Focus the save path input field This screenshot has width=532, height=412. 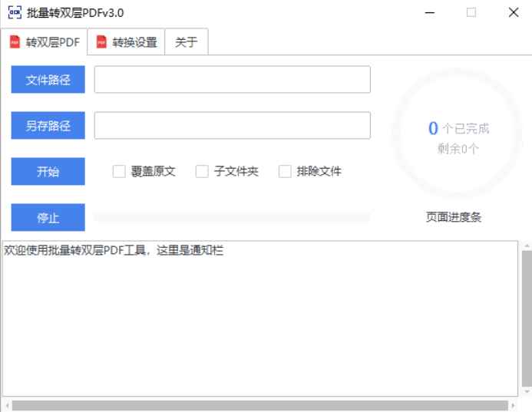(233, 126)
